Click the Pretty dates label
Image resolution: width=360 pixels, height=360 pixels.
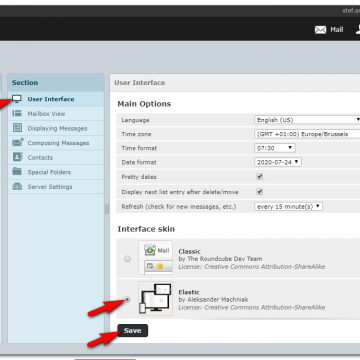(139, 177)
